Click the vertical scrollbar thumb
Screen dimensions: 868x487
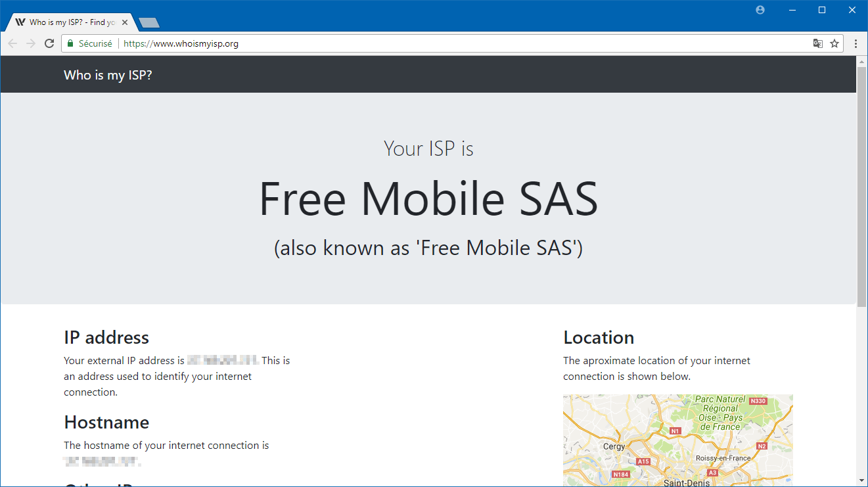click(862, 186)
